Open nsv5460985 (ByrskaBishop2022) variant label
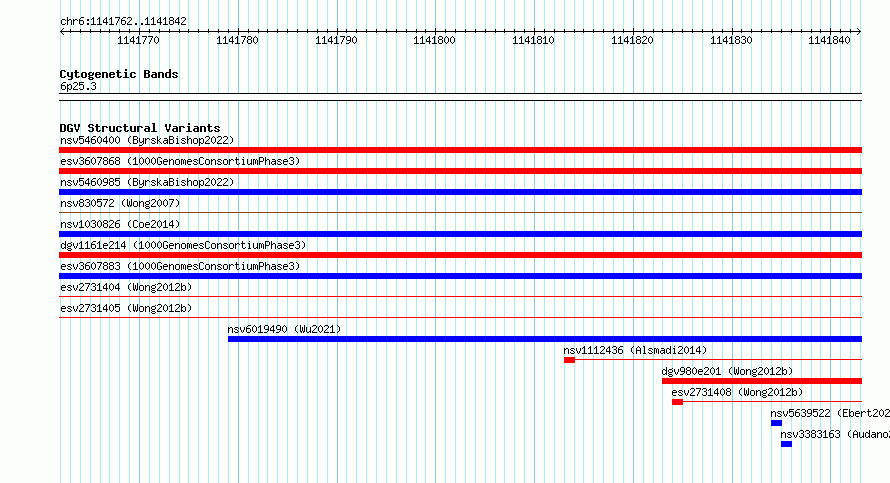Screen dimensions: 890x483 tap(147, 182)
